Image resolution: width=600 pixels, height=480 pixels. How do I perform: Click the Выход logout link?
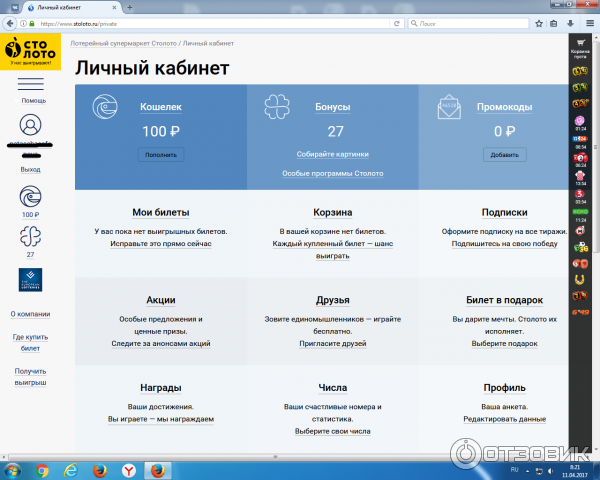point(31,169)
